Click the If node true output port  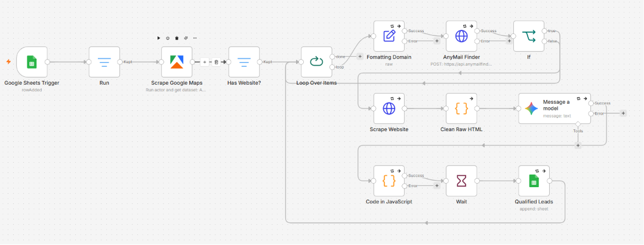[x=544, y=31]
